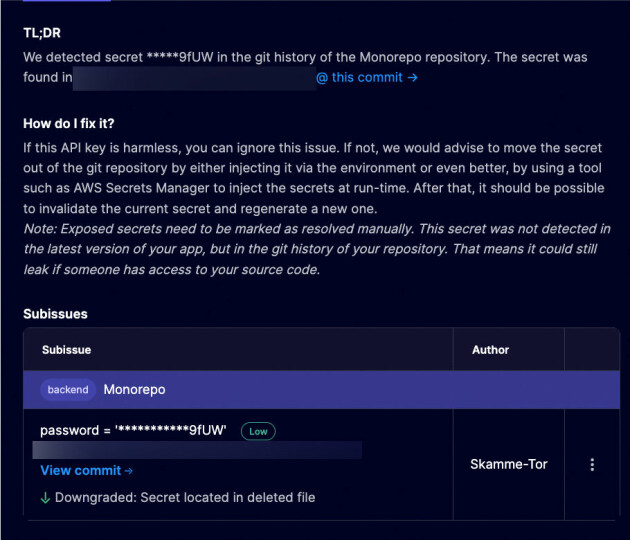The width and height of the screenshot is (630, 540).
Task: Click the 'Low' severity badge
Action: click(x=258, y=432)
